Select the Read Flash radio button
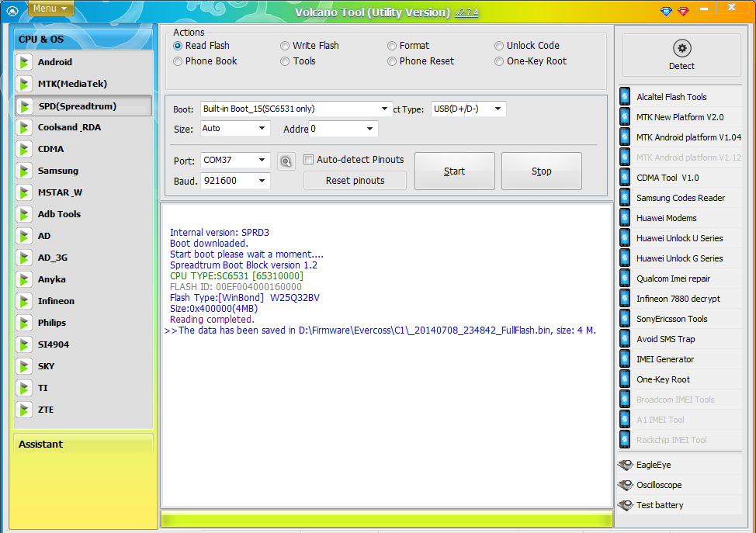Viewport: 756px width, 533px height. pyautogui.click(x=178, y=46)
